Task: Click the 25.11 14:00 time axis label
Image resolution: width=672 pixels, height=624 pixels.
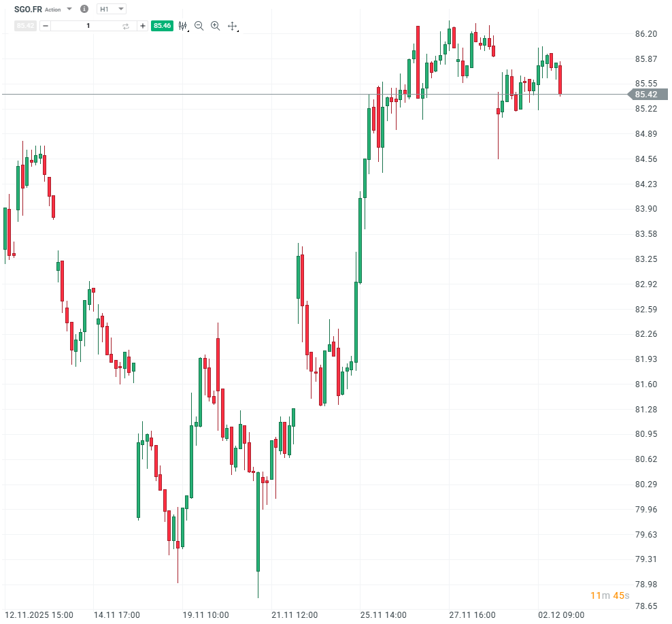Action: (x=384, y=615)
